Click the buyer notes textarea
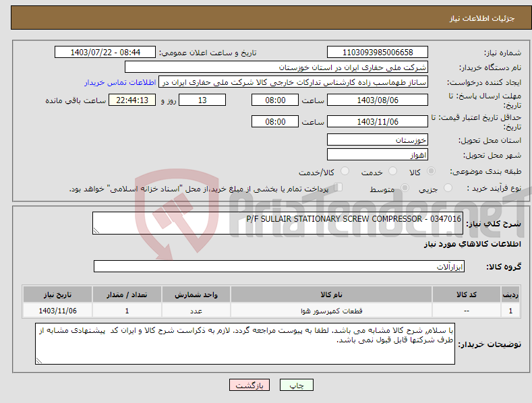The height and width of the screenshot is (403, 532). (x=245, y=344)
